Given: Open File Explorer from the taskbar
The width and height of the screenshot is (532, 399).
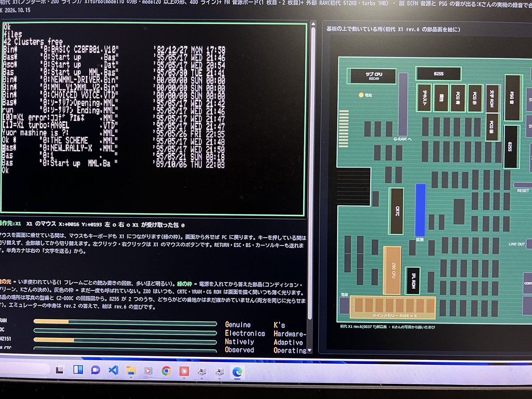Looking at the screenshot, I should [130, 370].
